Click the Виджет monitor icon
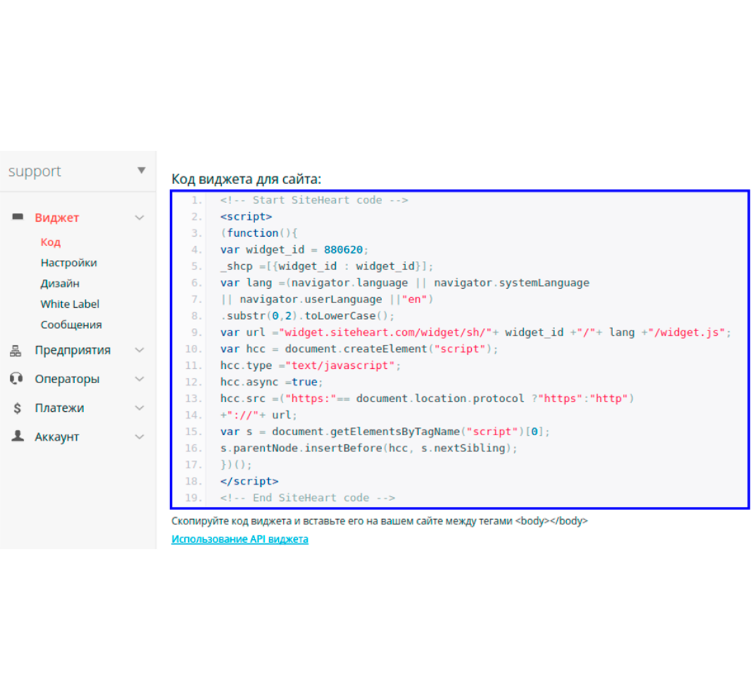This screenshot has width=755, height=700. tap(18, 217)
